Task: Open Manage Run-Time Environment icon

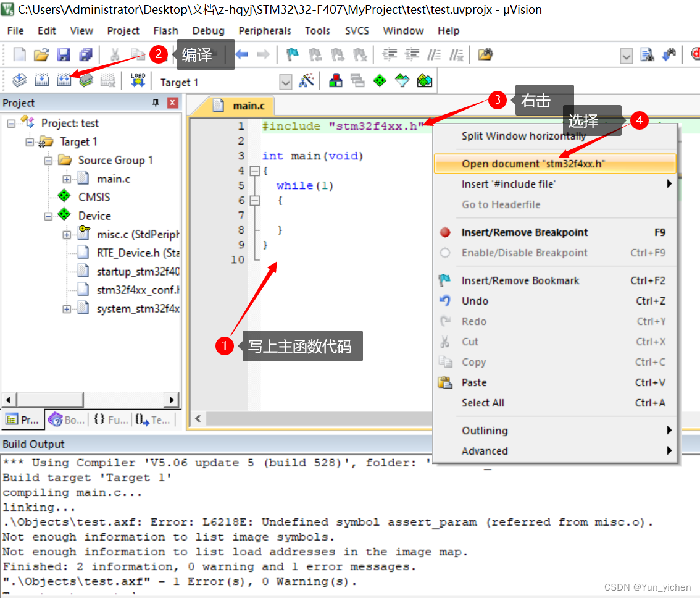Action: [380, 80]
